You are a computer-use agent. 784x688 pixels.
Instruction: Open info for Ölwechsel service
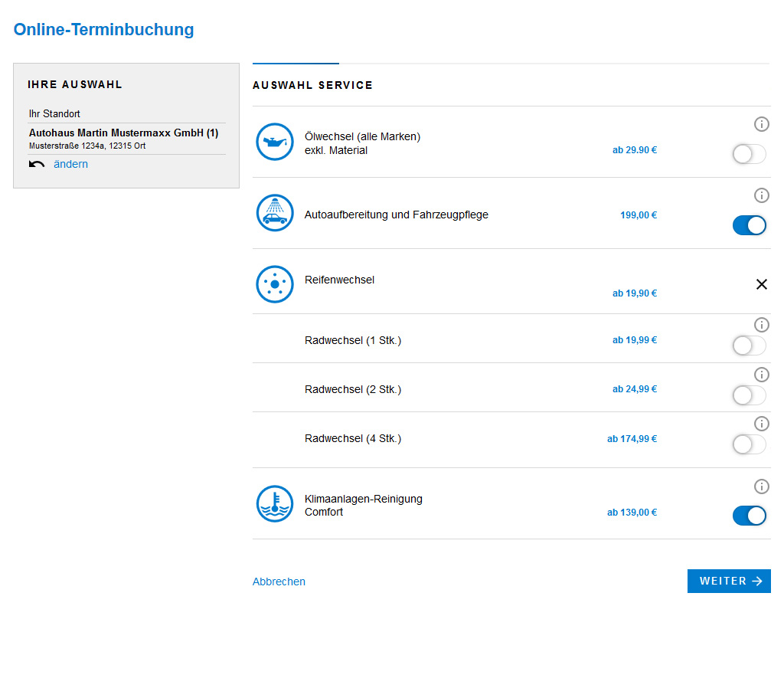tap(761, 124)
